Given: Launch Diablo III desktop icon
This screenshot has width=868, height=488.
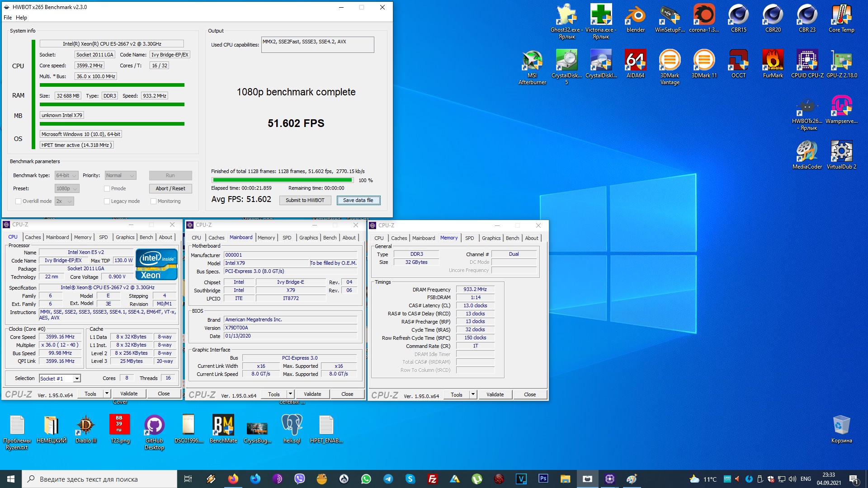Looking at the screenshot, I should pos(86,429).
